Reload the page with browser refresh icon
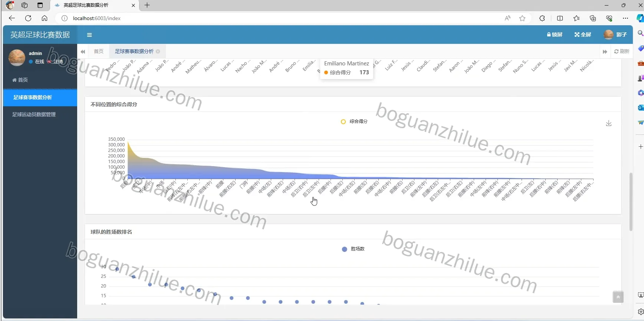644x321 pixels. (28, 18)
